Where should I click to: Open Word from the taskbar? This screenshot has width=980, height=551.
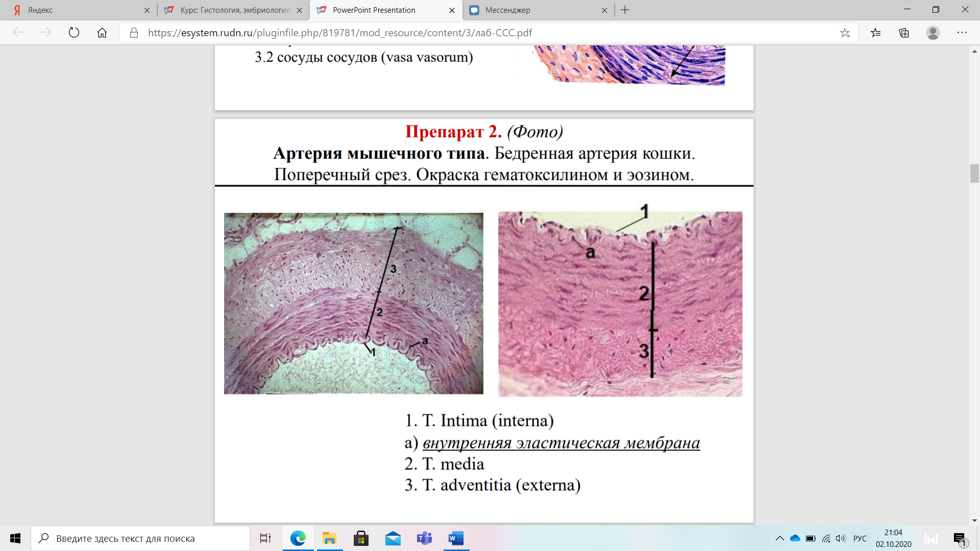pos(456,538)
